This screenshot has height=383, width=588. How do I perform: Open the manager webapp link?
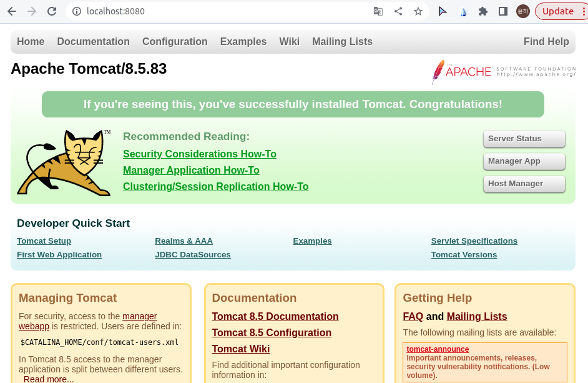coord(139,316)
